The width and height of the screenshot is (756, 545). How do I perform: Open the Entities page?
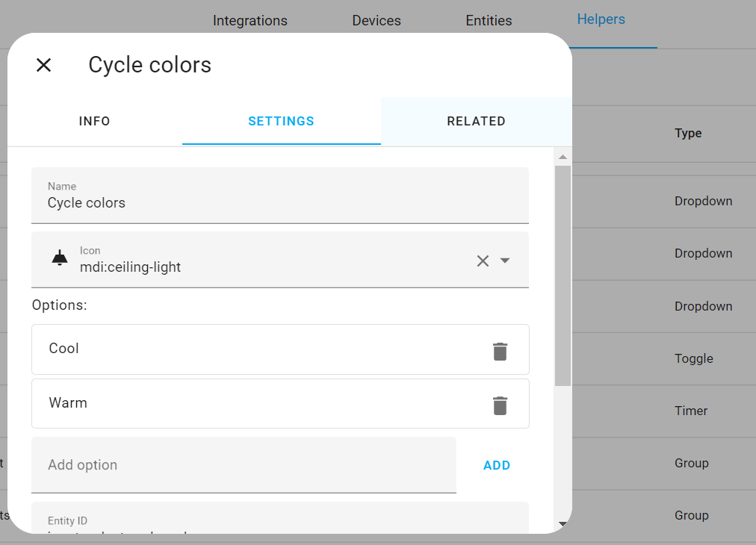pos(489,20)
